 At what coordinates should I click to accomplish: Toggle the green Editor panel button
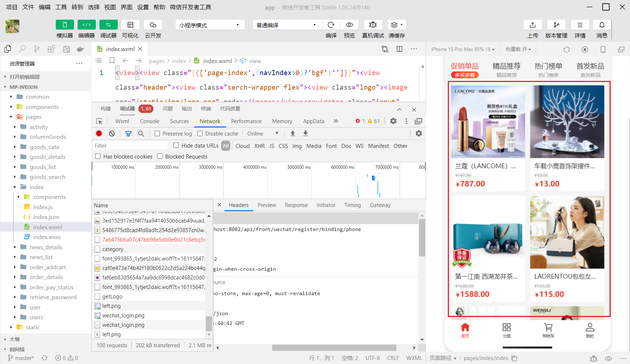87,25
